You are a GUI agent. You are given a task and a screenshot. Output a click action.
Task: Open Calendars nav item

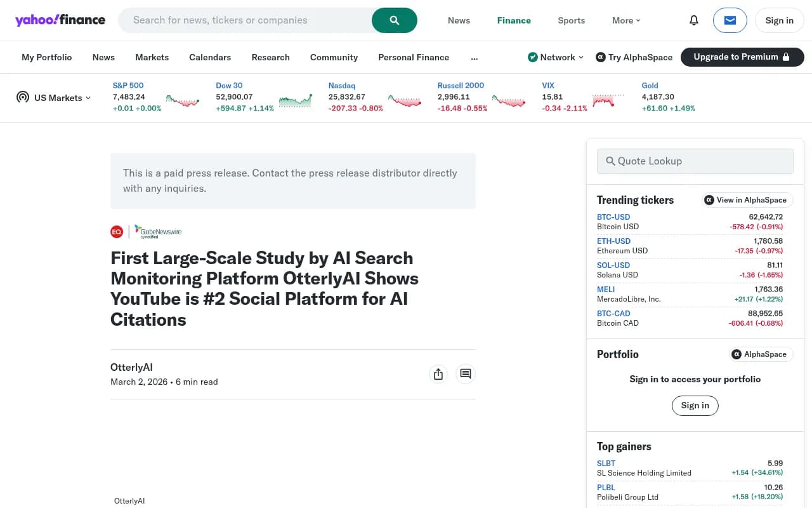click(210, 57)
